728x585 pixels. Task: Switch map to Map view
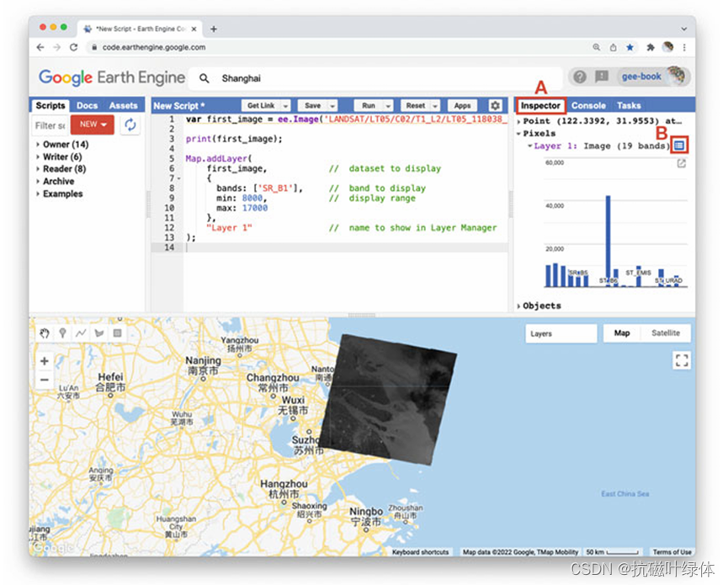coord(622,332)
